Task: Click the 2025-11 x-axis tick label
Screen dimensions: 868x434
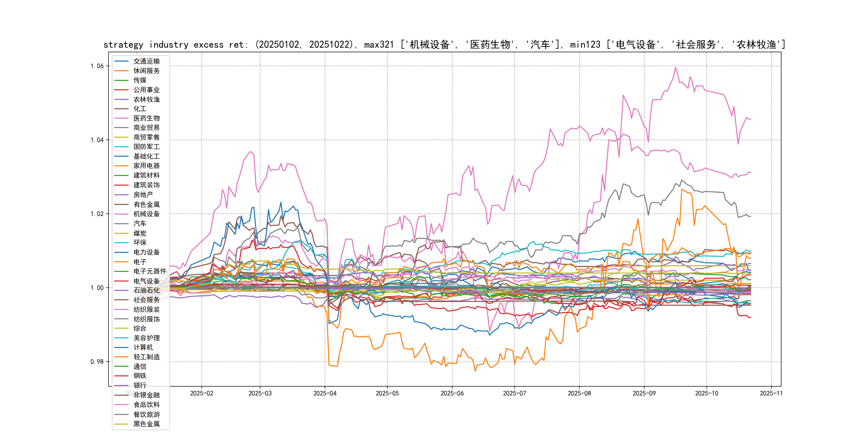Action: click(x=771, y=393)
